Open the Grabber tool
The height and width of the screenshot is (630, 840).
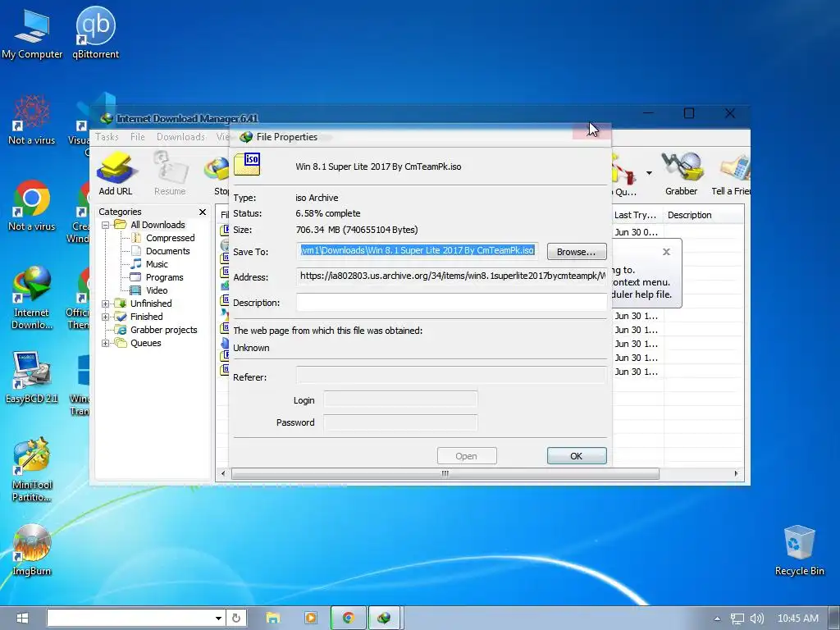[x=681, y=174]
